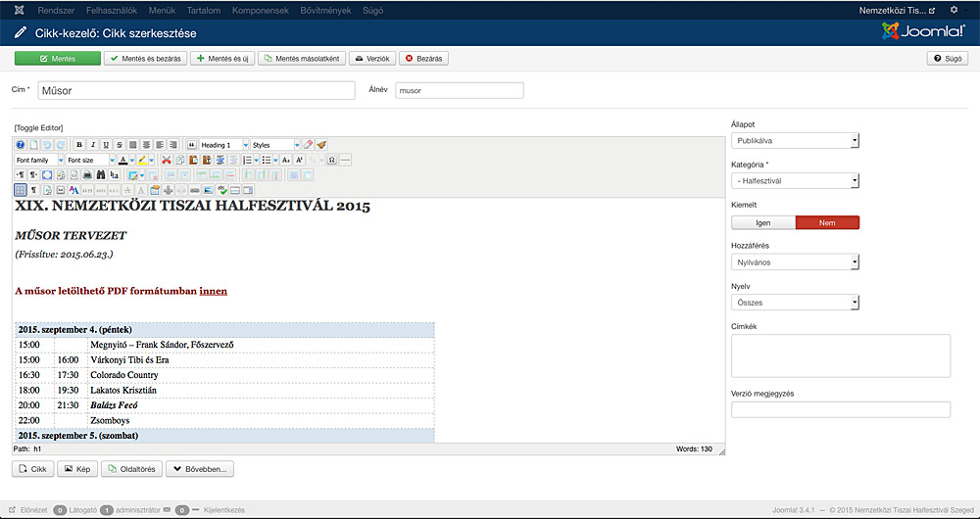The height and width of the screenshot is (519, 980).
Task: Click the Toggle Editor link
Action: coord(38,127)
